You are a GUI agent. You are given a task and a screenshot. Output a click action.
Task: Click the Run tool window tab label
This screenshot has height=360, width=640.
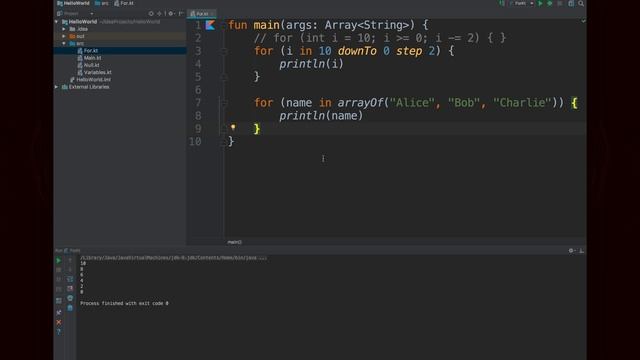pos(68,251)
